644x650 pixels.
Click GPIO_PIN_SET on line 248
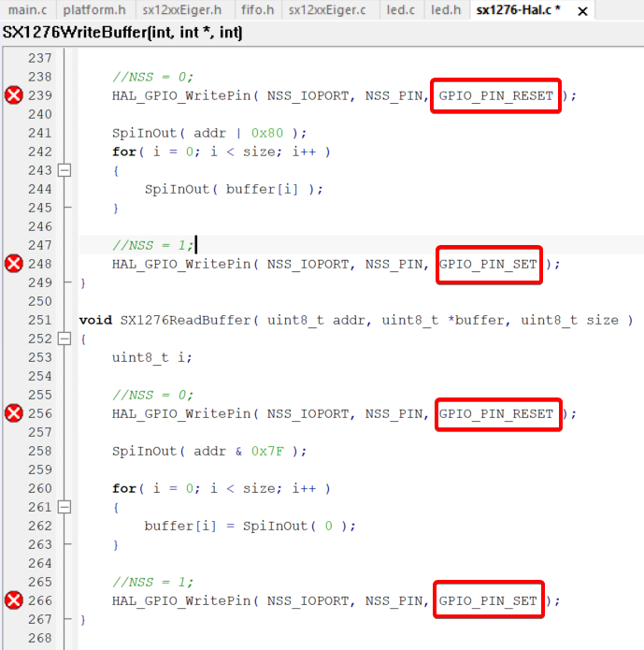click(x=488, y=264)
